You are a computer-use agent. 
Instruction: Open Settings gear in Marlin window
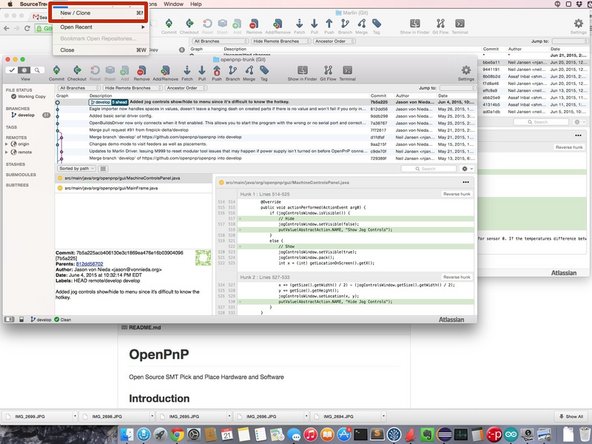[578, 26]
